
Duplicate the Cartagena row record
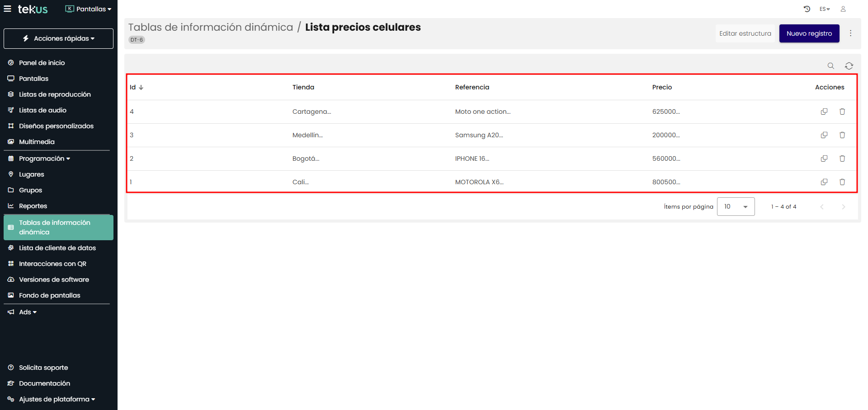tap(824, 112)
